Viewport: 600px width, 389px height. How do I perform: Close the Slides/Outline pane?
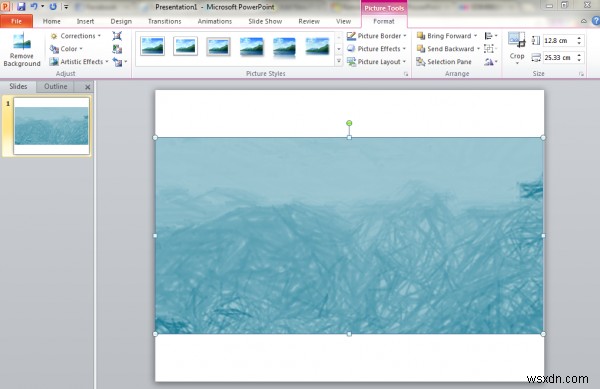point(88,87)
